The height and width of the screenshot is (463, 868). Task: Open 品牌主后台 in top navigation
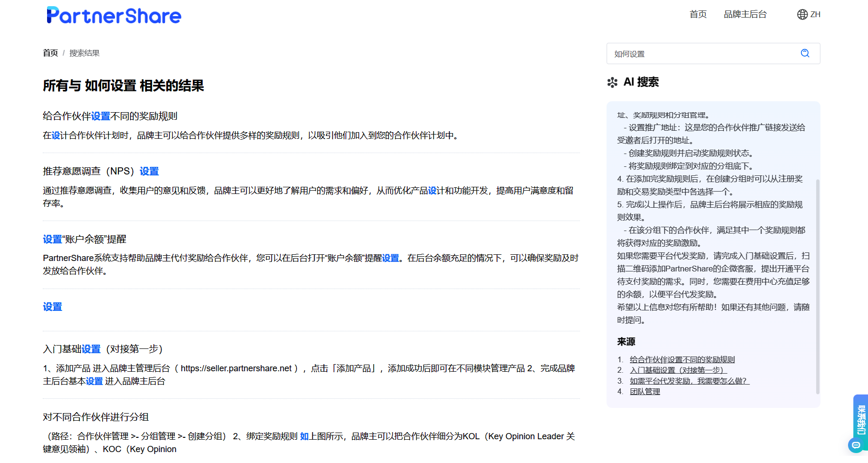(745, 14)
